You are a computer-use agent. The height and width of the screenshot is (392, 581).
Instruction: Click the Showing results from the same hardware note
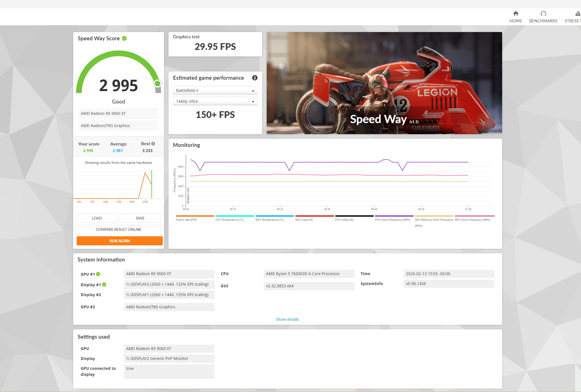pyautogui.click(x=118, y=163)
